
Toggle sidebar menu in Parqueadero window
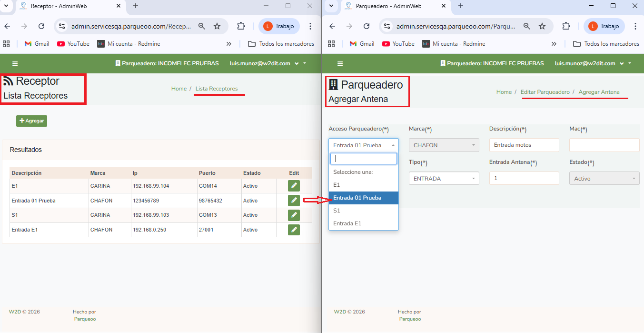pyautogui.click(x=340, y=63)
